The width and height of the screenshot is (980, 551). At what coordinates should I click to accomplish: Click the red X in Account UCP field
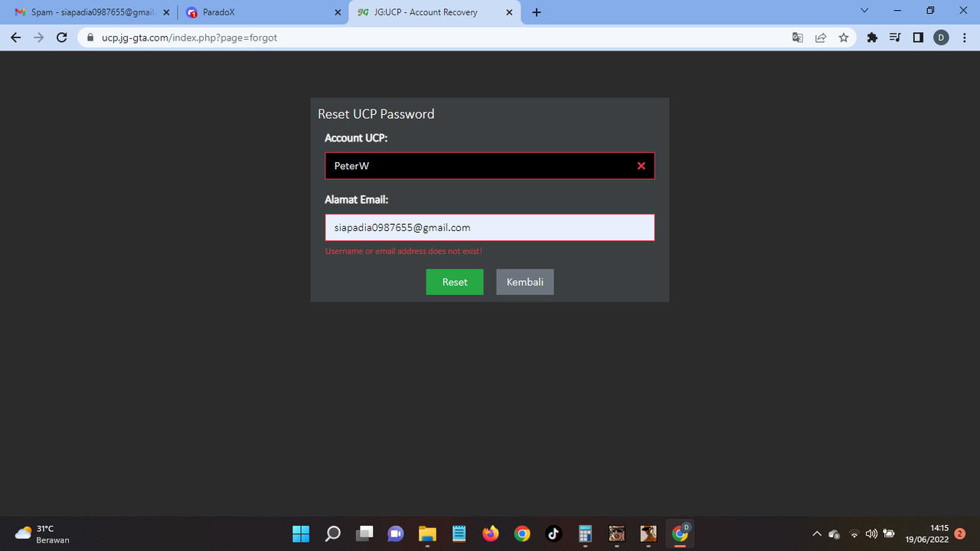click(x=642, y=166)
